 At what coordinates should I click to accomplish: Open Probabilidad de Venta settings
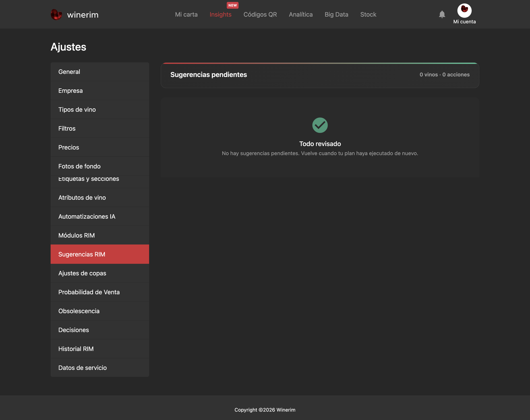[100, 292]
